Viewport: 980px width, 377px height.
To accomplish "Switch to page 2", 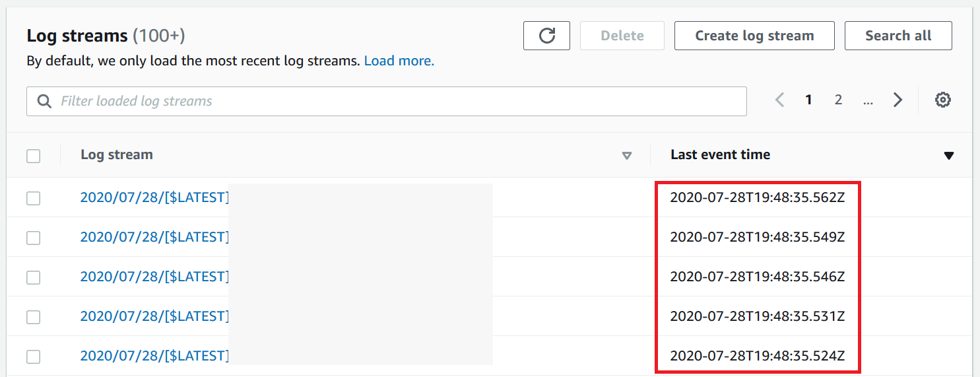I will click(x=838, y=100).
